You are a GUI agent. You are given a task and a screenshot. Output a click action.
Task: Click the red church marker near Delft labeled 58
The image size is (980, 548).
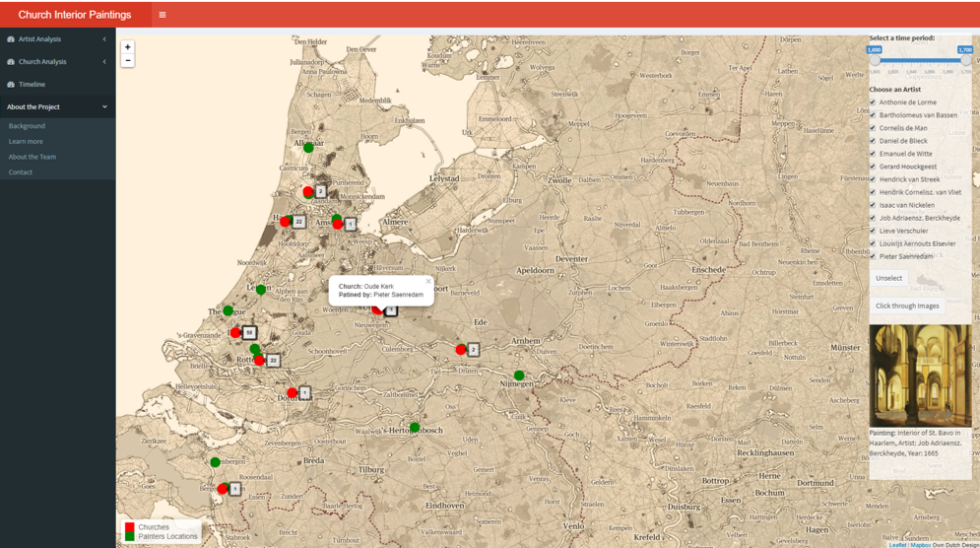[x=235, y=333]
